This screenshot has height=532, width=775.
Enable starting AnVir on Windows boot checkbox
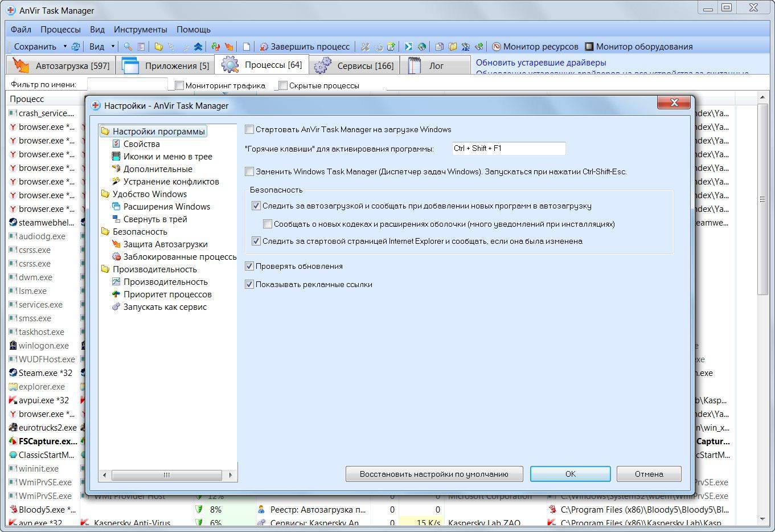point(249,129)
